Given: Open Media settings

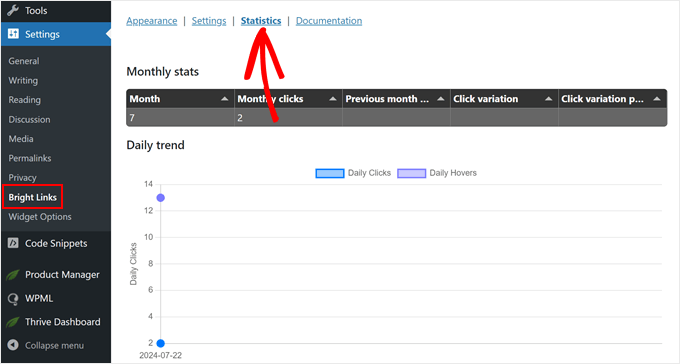Looking at the screenshot, I should coord(21,139).
